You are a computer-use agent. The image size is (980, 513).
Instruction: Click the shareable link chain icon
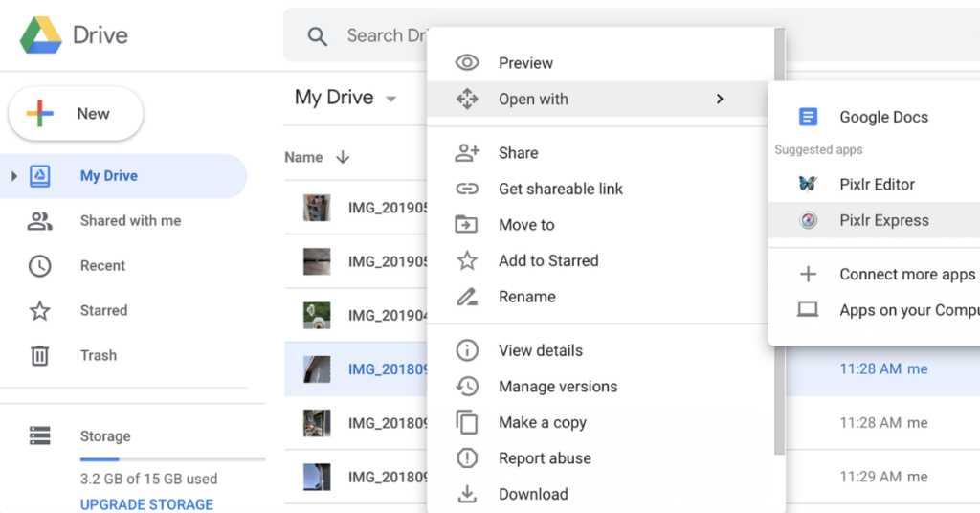467,189
